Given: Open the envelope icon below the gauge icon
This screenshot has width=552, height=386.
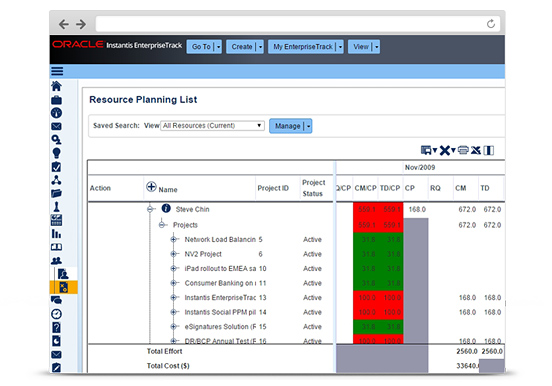Looking at the screenshot, I should click(x=56, y=126).
